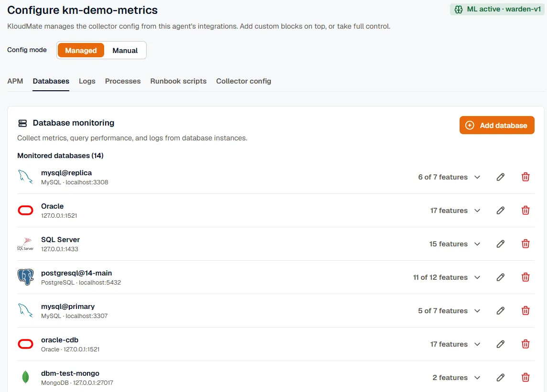Open the Runbook scripts tab
Image resolution: width=547 pixels, height=392 pixels.
[x=178, y=81]
